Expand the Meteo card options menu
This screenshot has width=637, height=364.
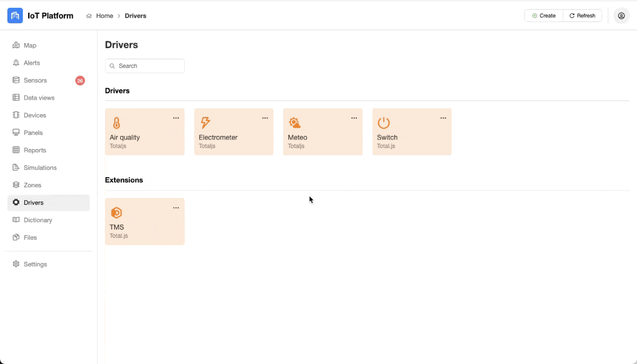tap(354, 118)
